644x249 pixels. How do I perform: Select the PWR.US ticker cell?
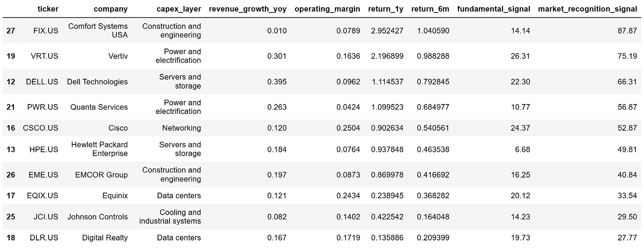(x=43, y=107)
